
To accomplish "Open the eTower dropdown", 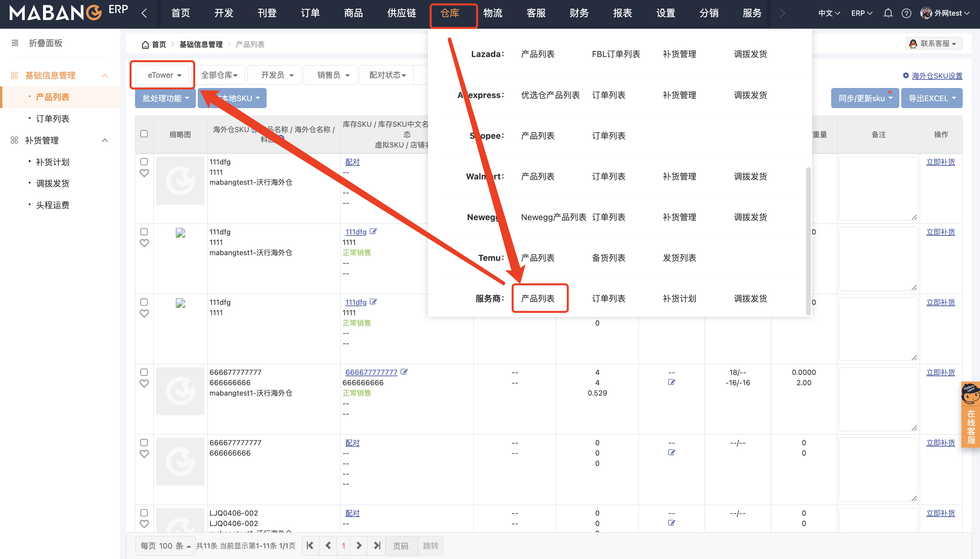I will pyautogui.click(x=162, y=75).
